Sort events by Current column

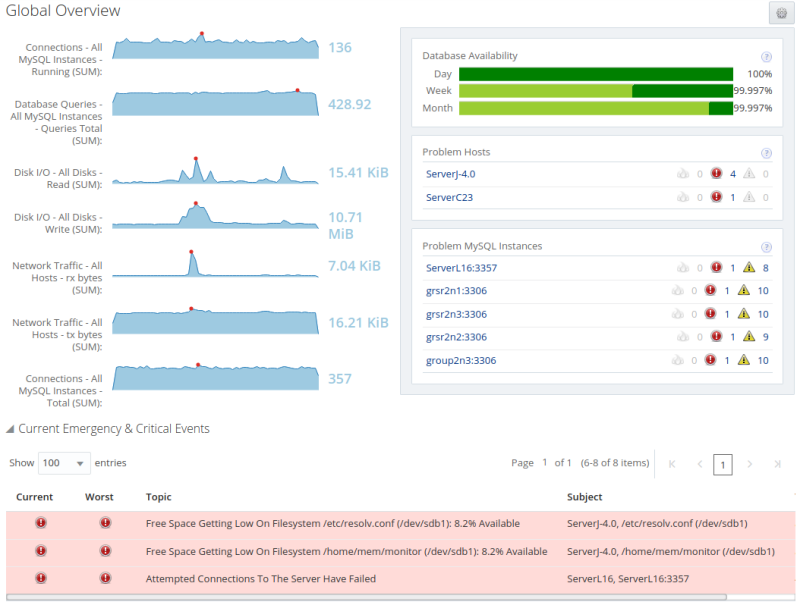[34, 497]
